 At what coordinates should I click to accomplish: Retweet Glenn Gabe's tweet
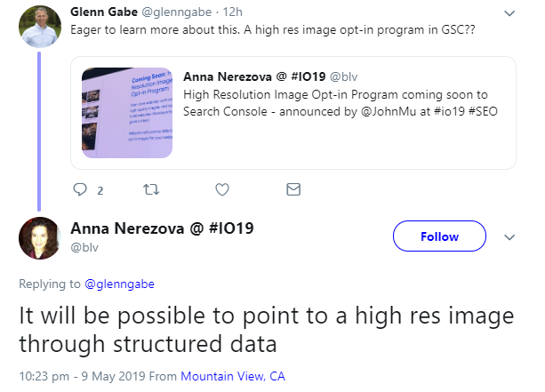tap(150, 189)
